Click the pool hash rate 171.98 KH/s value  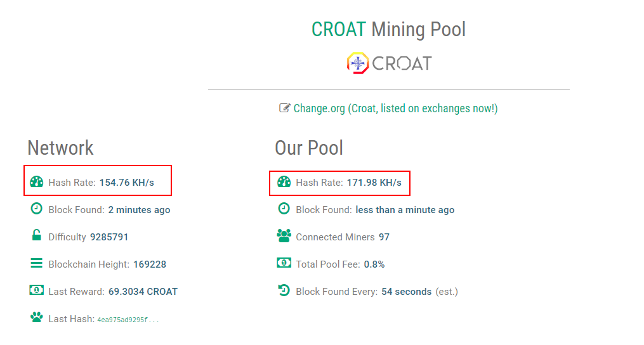click(x=374, y=183)
